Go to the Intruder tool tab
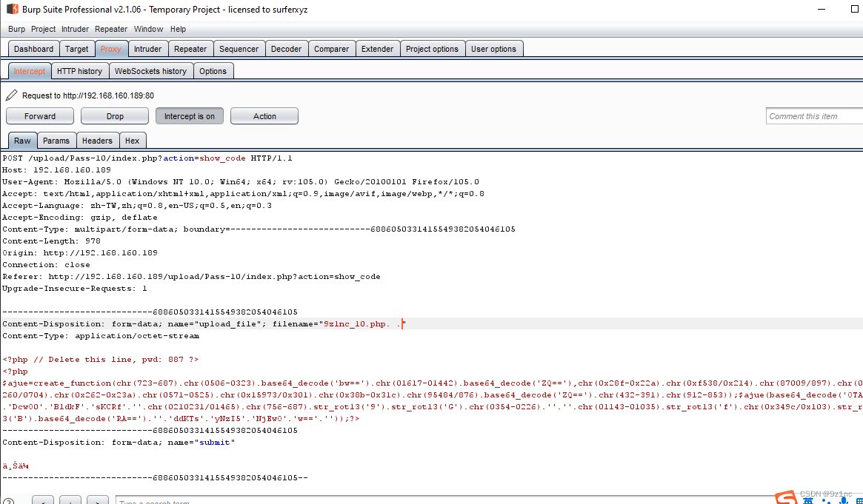 [x=148, y=49]
